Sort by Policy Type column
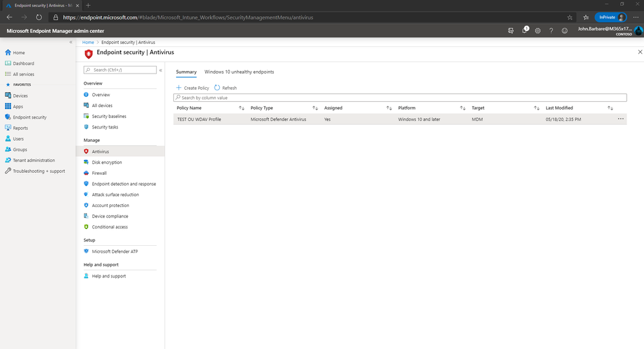 [315, 108]
